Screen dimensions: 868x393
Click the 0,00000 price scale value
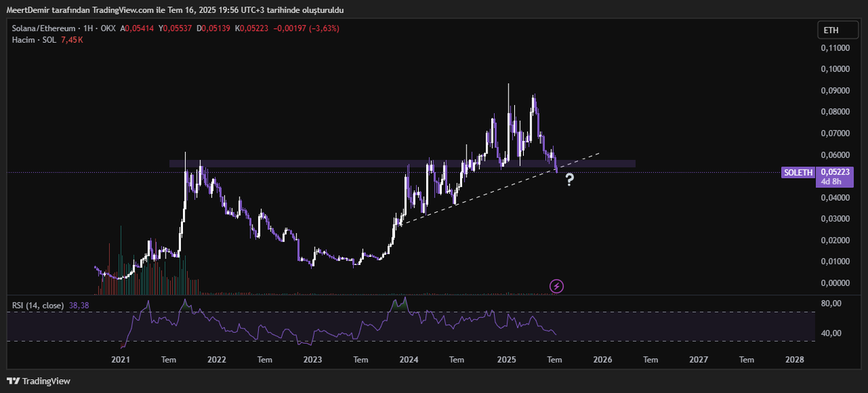835,283
